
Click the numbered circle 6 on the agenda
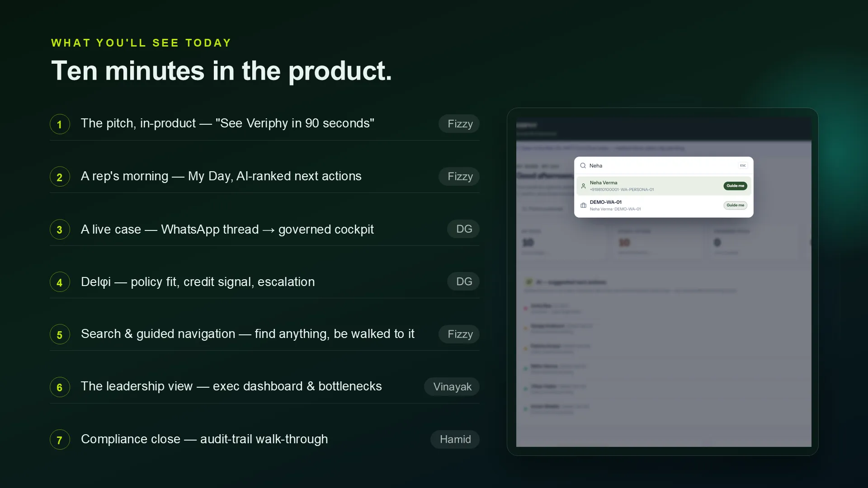(x=60, y=387)
